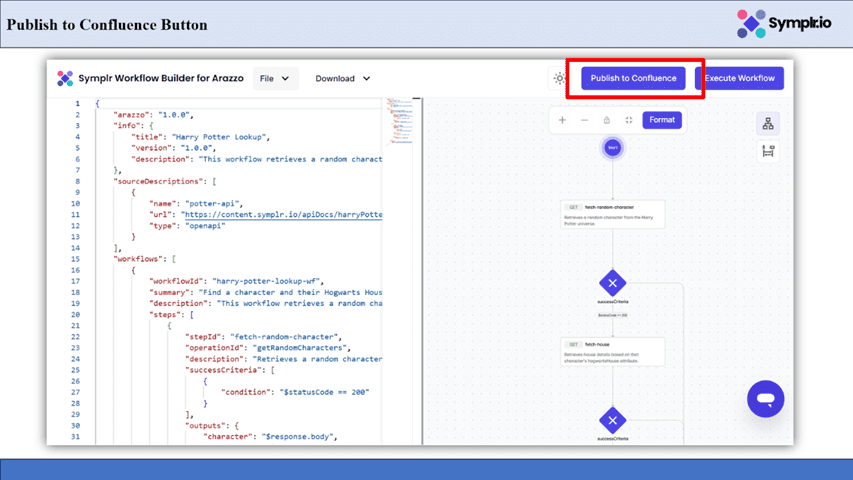Click the vertical layout tree icon
The image size is (853, 480).
pos(768,124)
